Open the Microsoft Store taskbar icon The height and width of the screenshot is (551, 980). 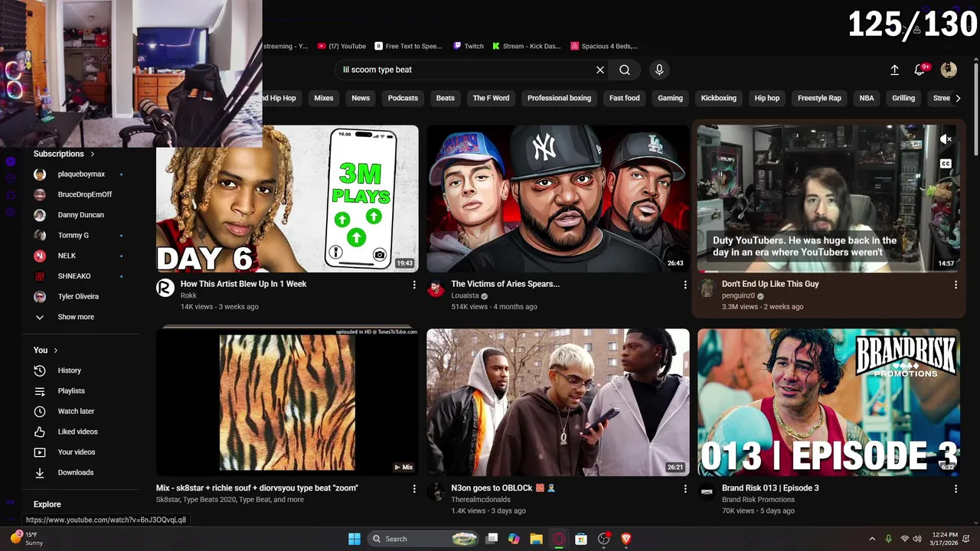581,539
